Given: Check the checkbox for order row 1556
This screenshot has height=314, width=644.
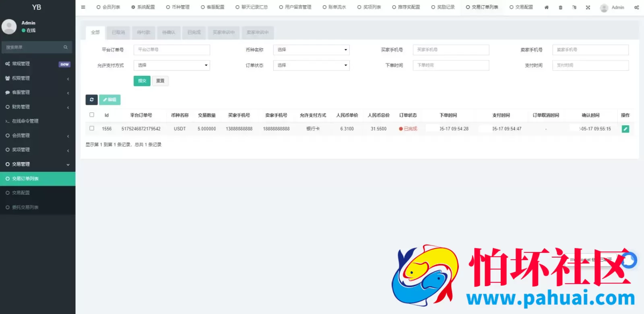Looking at the screenshot, I should tap(92, 129).
